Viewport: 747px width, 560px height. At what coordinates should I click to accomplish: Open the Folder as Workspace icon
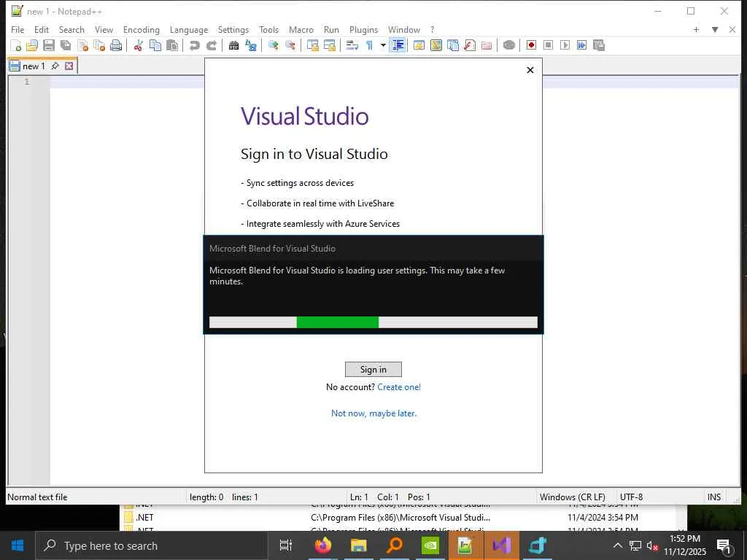487,45
